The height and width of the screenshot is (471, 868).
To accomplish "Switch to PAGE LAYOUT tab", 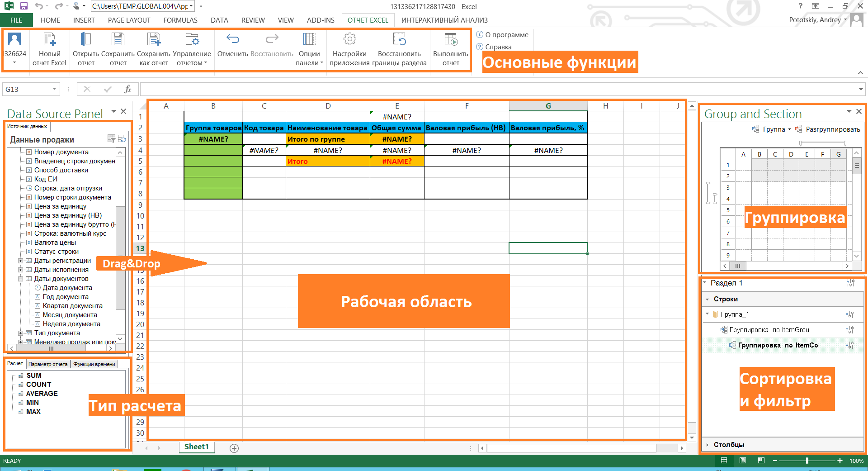I will coord(129,20).
